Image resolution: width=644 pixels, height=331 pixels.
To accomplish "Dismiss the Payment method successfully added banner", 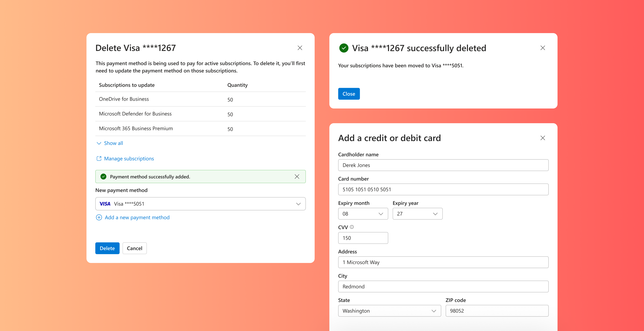I will (x=297, y=177).
